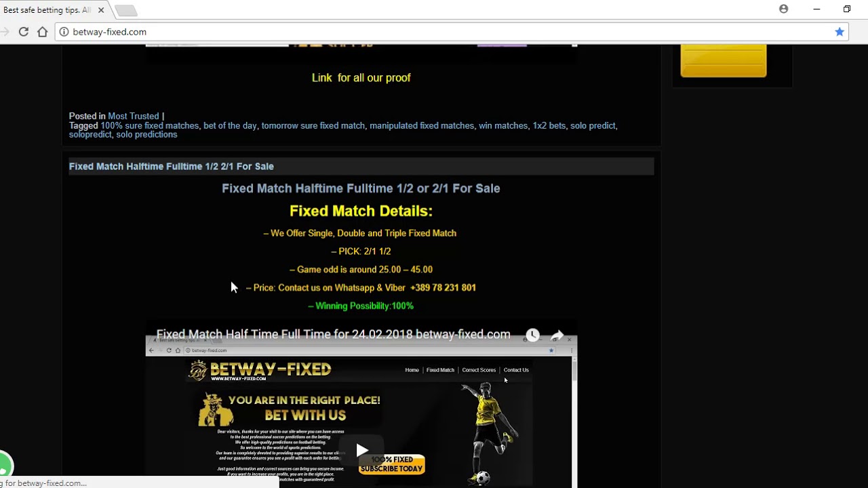
Task: Open tag '100% sure fixed matches'
Action: [150, 125]
